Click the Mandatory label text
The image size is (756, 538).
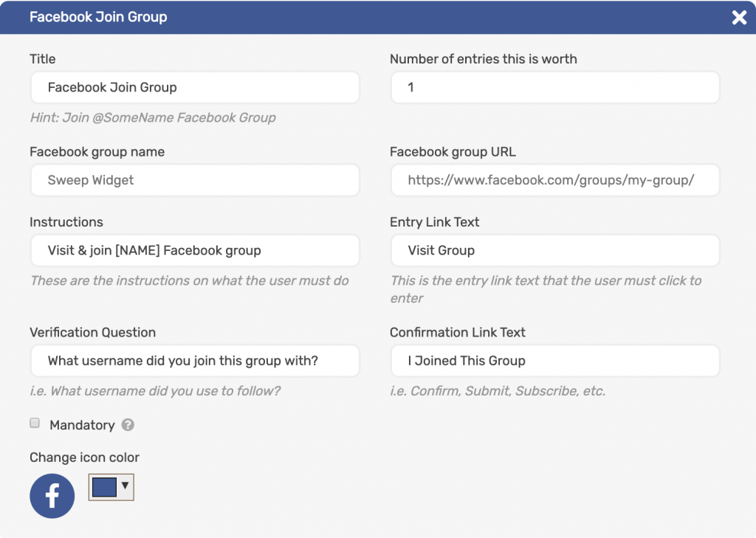pos(82,425)
